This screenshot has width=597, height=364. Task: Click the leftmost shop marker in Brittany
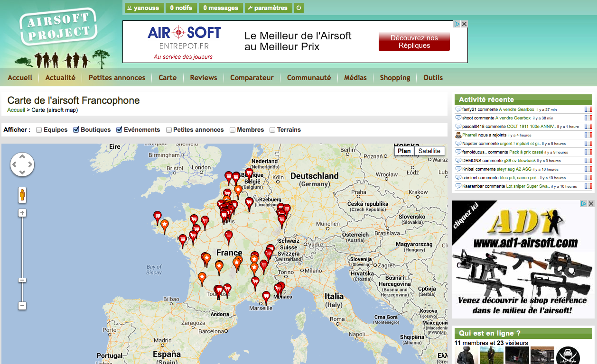tap(158, 218)
